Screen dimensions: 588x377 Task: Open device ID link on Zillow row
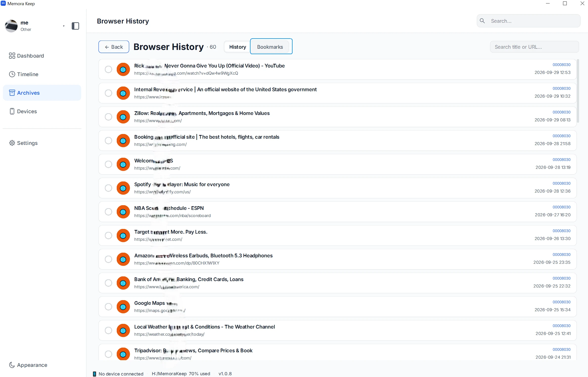click(561, 112)
